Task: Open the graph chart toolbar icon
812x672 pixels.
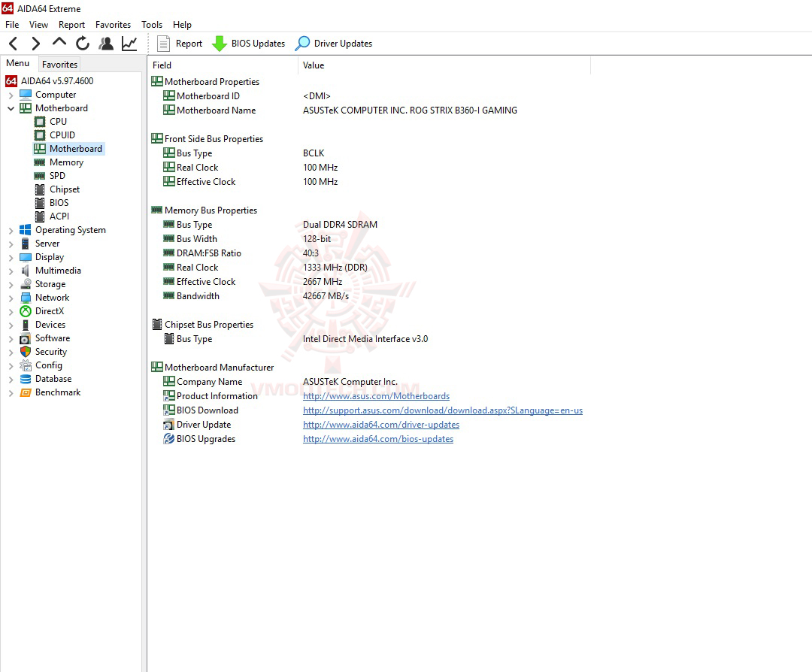Action: click(x=129, y=44)
